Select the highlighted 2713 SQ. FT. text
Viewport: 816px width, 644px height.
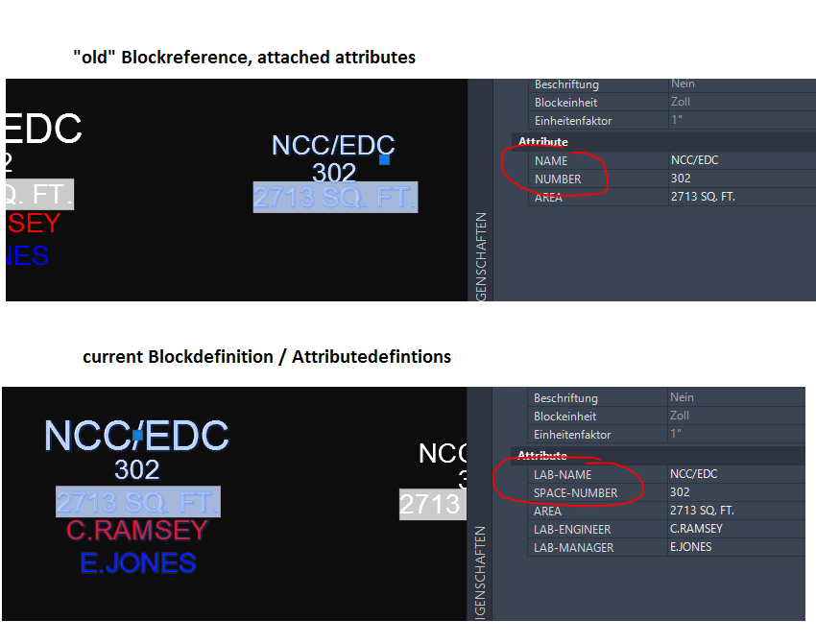point(334,196)
